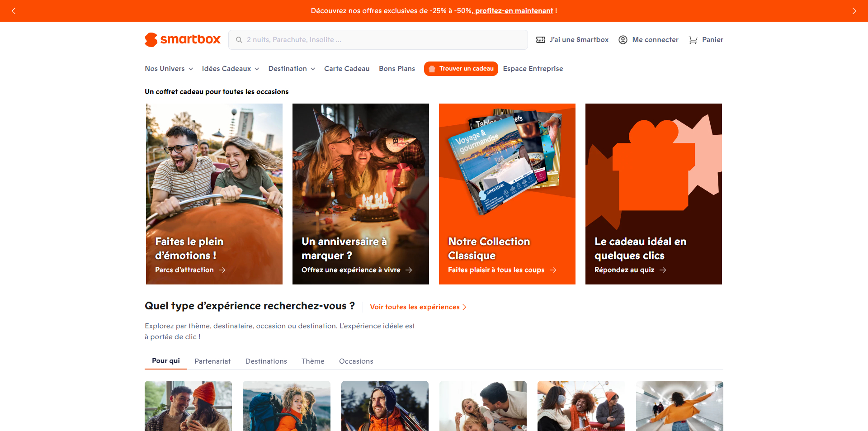
Task: Click thumbnail of father playing with kids
Action: (x=483, y=406)
